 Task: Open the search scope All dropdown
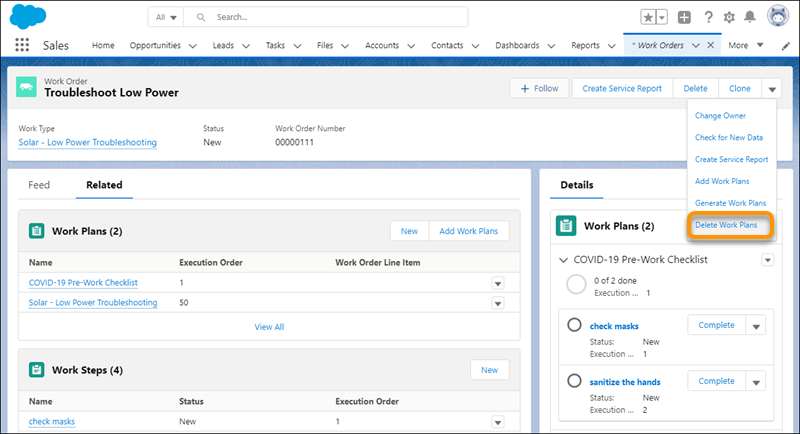(x=166, y=17)
